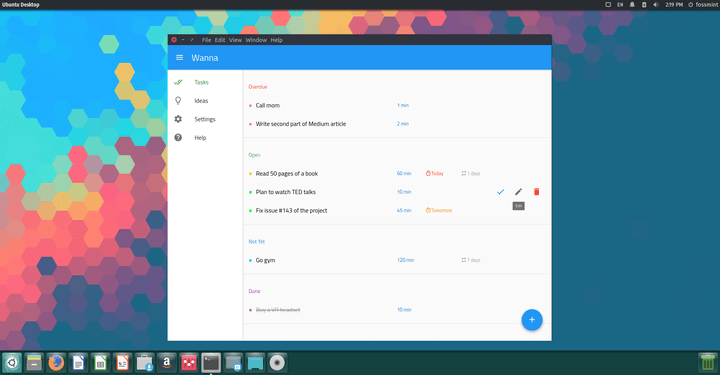The height and width of the screenshot is (375, 720).
Task: Click the red 'Today' due label
Action: click(x=434, y=174)
